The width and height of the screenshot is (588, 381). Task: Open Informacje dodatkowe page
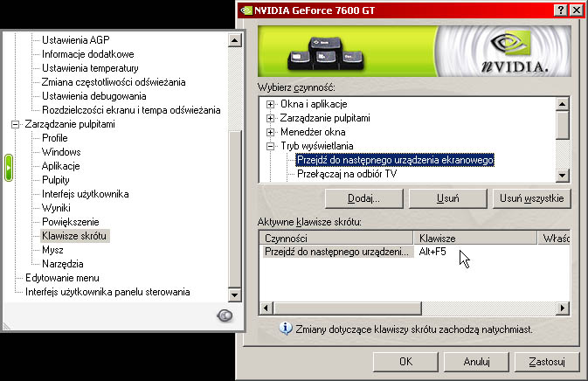coord(88,54)
